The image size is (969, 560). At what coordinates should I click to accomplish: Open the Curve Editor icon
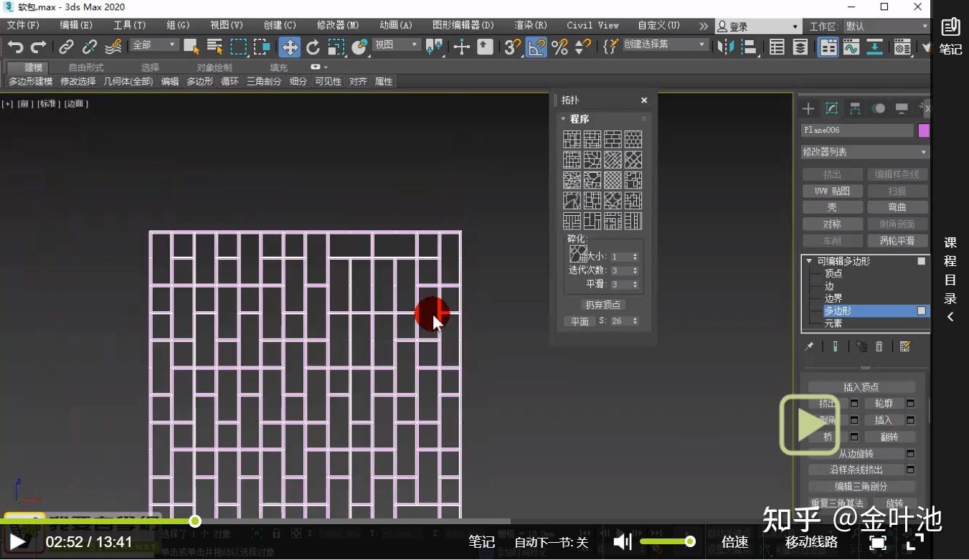(x=851, y=47)
